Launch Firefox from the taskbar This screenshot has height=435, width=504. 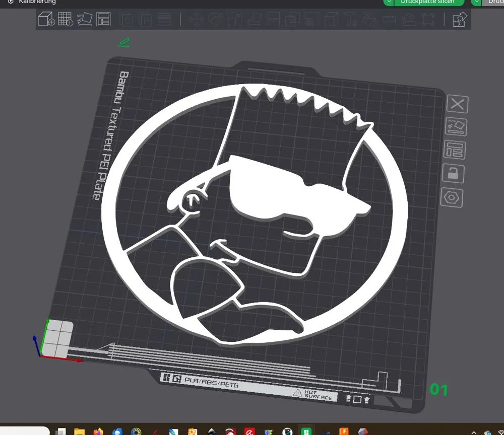(98, 431)
